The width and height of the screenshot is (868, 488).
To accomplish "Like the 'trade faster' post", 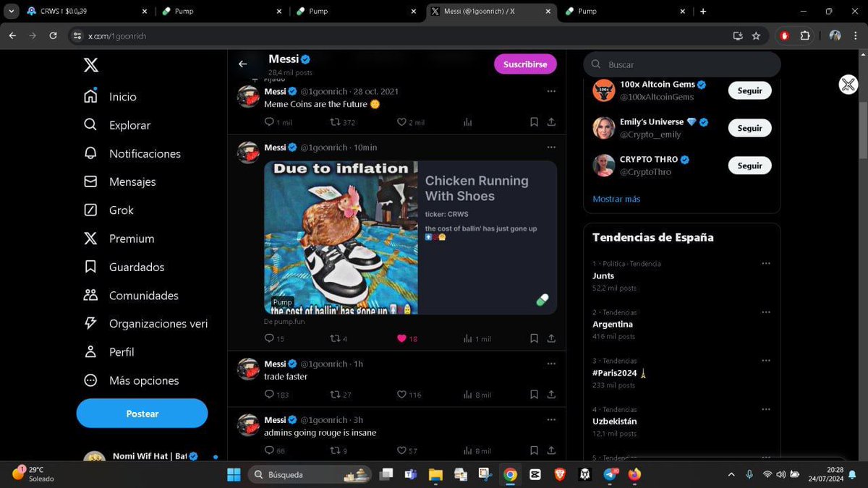I will coord(402,395).
